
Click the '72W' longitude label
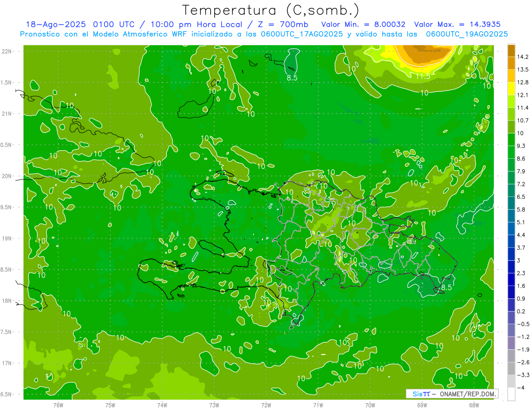(266, 405)
